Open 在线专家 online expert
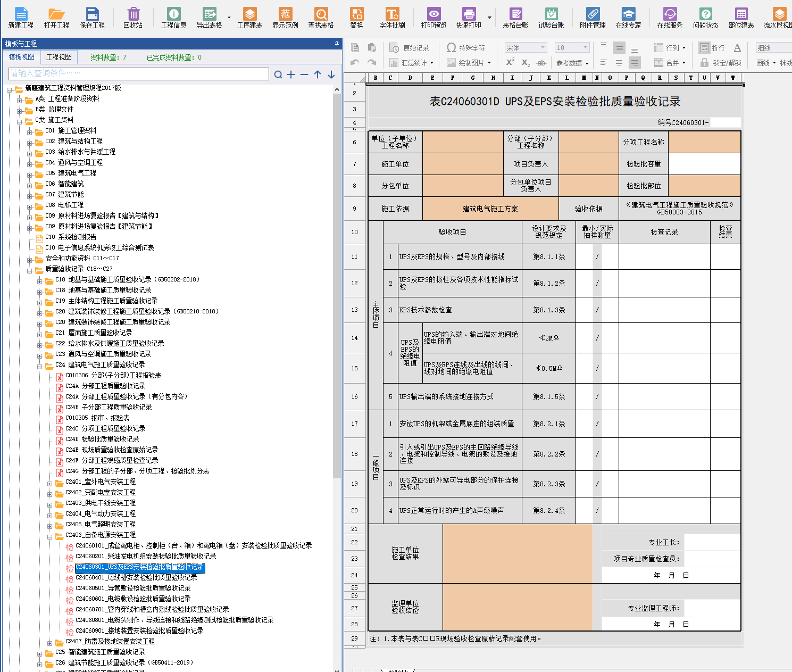This screenshot has height=672, width=792. point(629,18)
